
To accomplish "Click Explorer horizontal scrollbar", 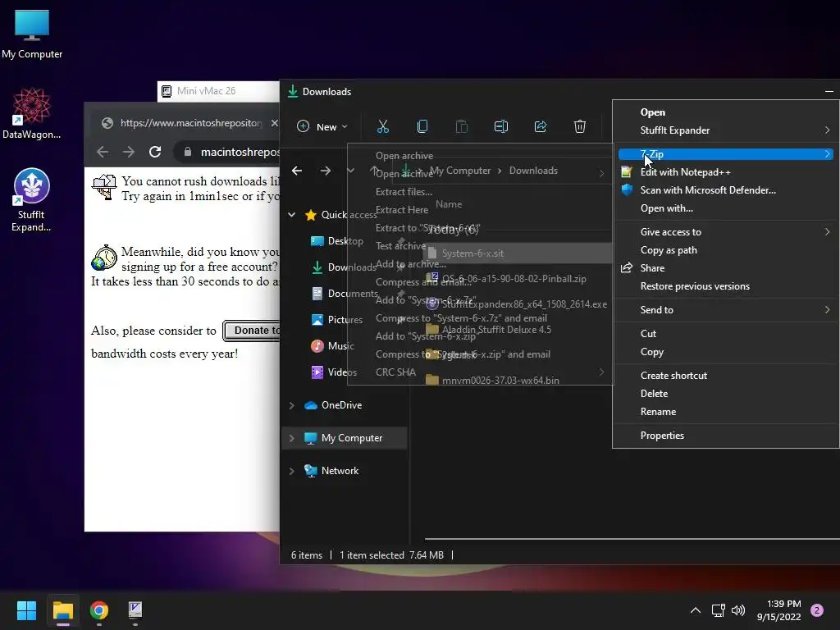I will (632, 538).
